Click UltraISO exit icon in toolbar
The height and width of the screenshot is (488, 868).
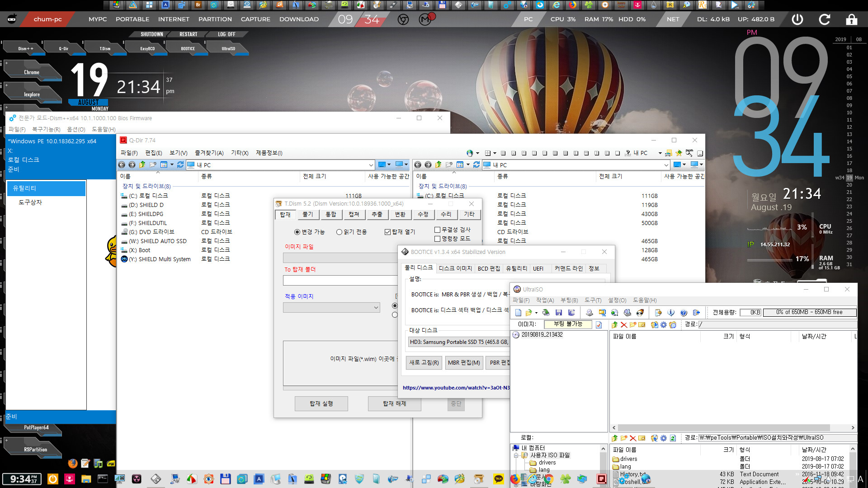pos(696,313)
